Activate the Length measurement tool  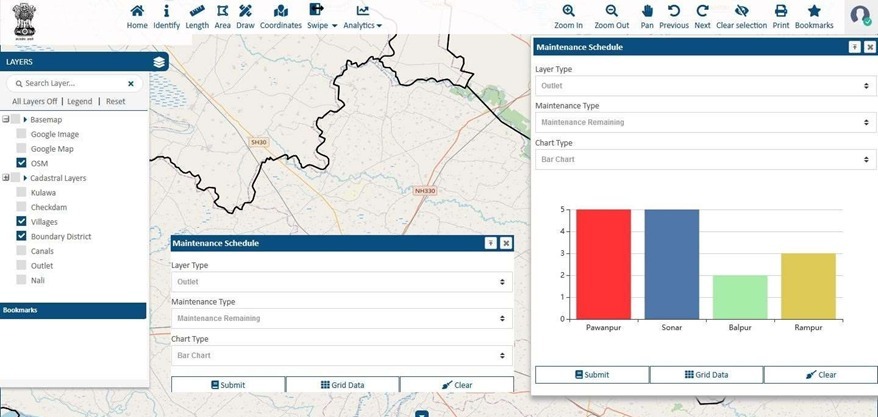point(197,11)
